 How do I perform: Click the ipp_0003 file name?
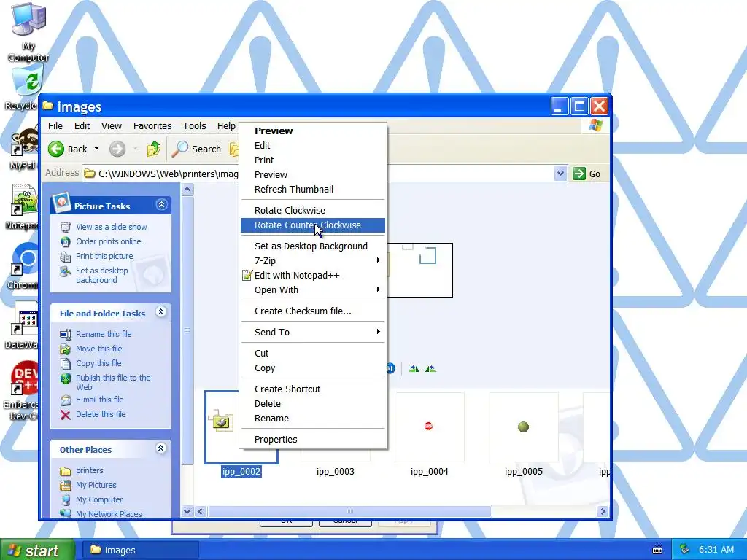tap(336, 472)
